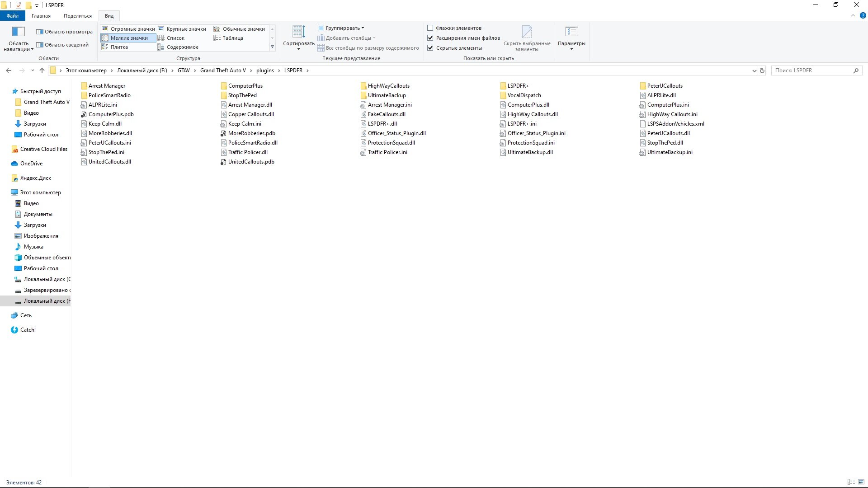Open the address bar history dropdown arrow
The image size is (868, 488).
point(754,70)
